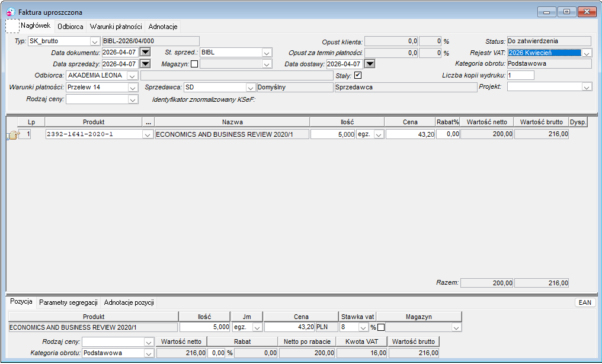Open the Data dostawy calendar picker
This screenshot has height=364, width=602.
[x=370, y=64]
